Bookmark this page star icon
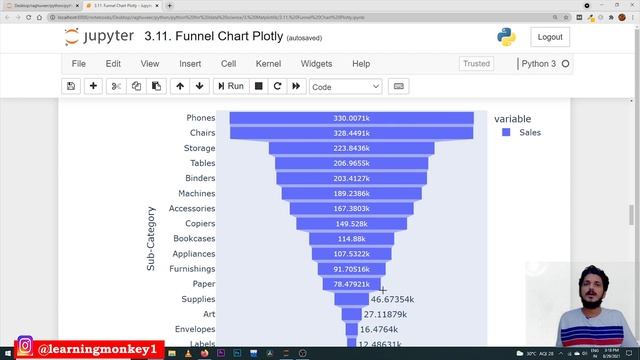Screen dimensions: 640x360 pyautogui.click(x=566, y=18)
